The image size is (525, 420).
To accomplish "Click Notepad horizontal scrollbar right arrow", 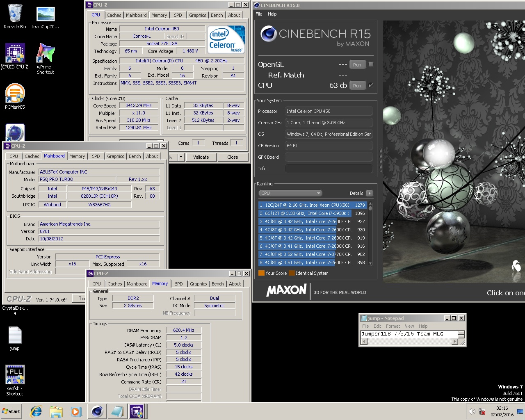I will [x=454, y=342].
